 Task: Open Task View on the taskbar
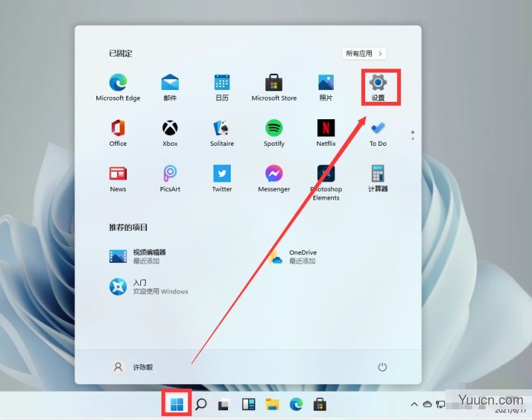coord(223,404)
